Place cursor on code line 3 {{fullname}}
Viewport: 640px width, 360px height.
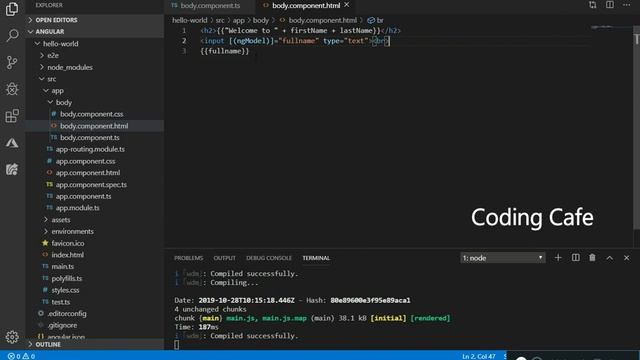pyautogui.click(x=224, y=51)
